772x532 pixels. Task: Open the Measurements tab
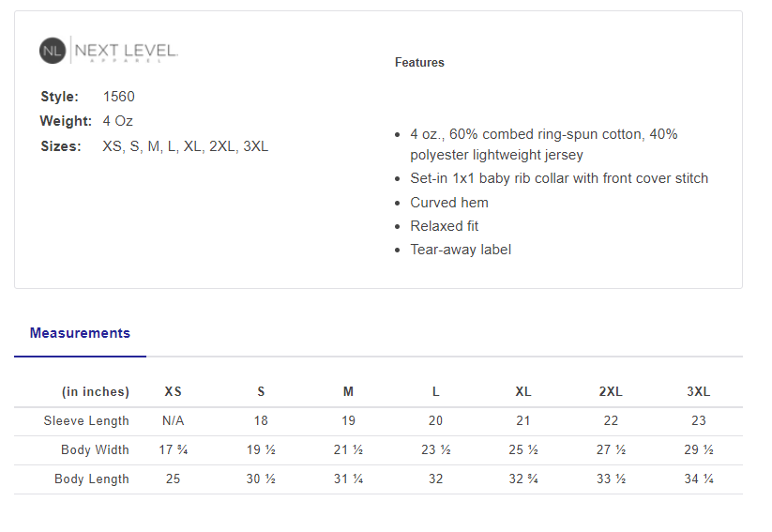tap(80, 333)
